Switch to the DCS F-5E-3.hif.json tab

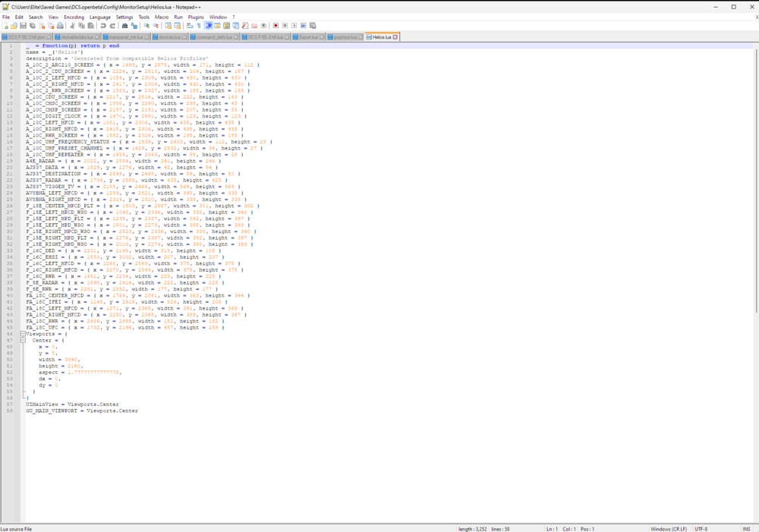point(26,37)
